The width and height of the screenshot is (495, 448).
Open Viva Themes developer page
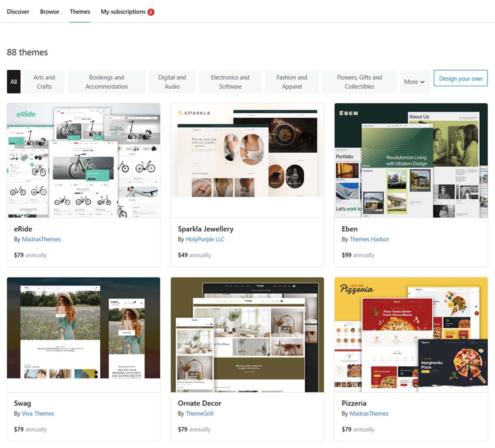click(x=38, y=413)
